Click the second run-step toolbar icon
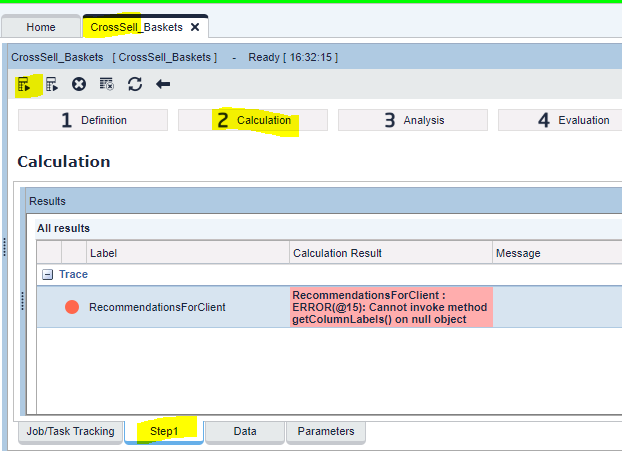 click(52, 85)
